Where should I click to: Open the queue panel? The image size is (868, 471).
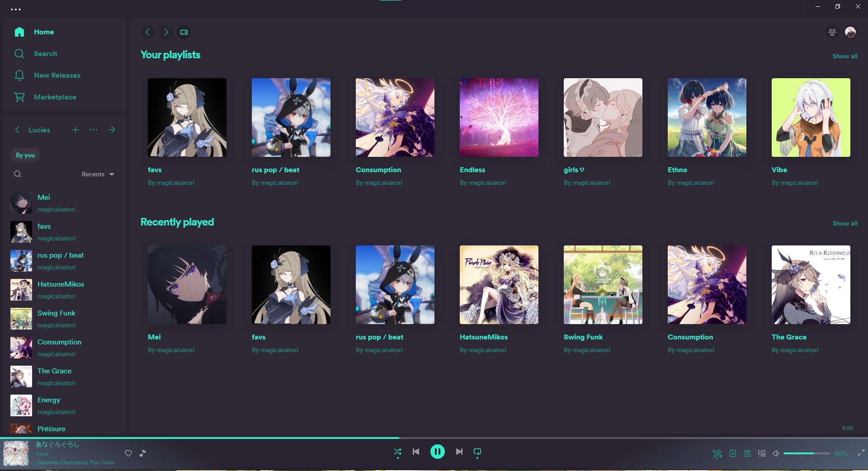pos(747,453)
